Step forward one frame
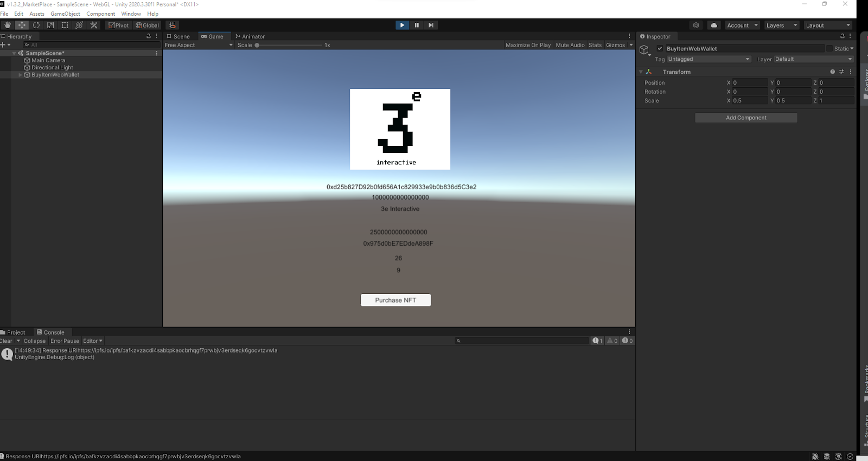868x461 pixels. (x=431, y=25)
